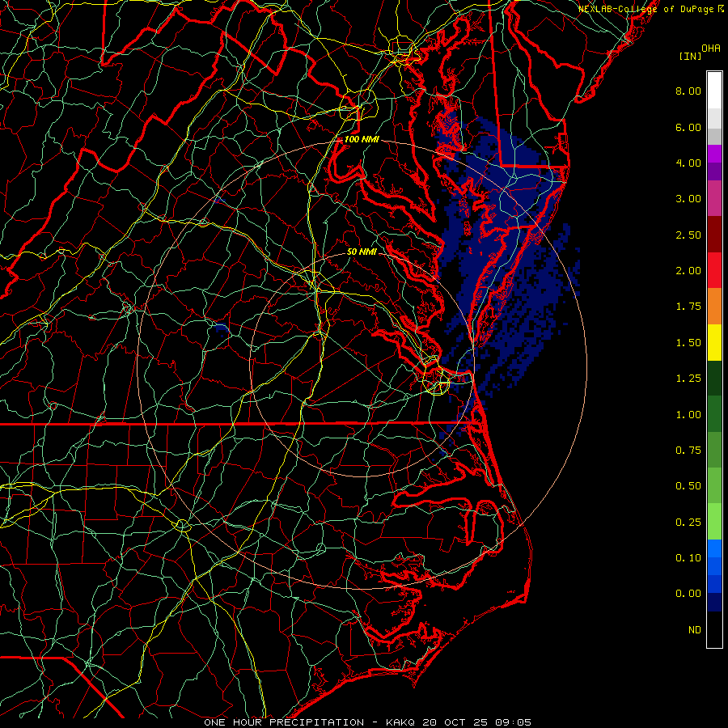Select the orange 1.75 legend swatch
The width and height of the screenshot is (728, 728).
point(714,307)
